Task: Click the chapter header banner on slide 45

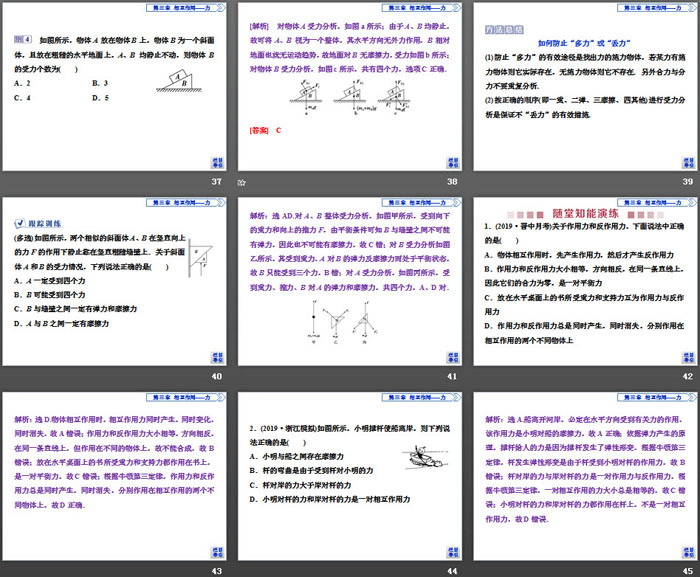Action: 657,397
